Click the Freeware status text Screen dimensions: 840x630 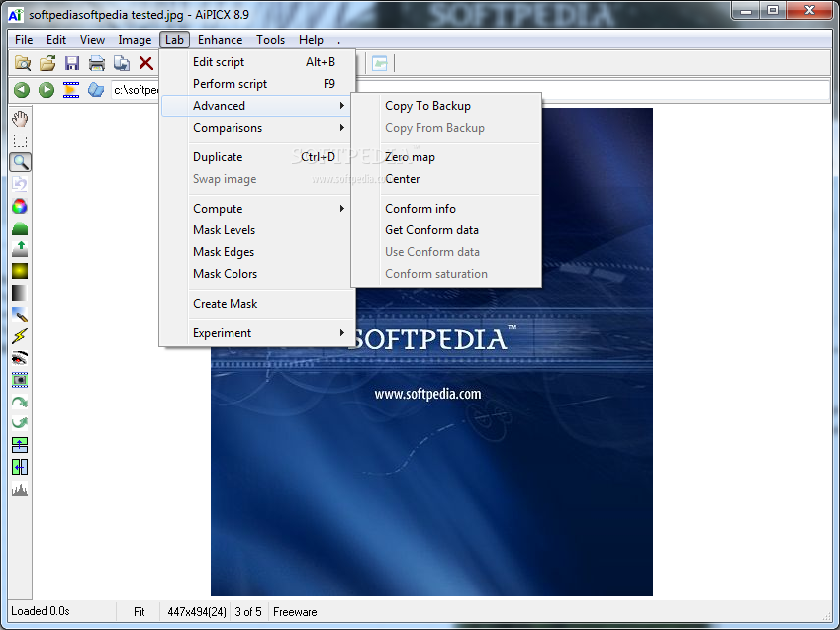(295, 612)
